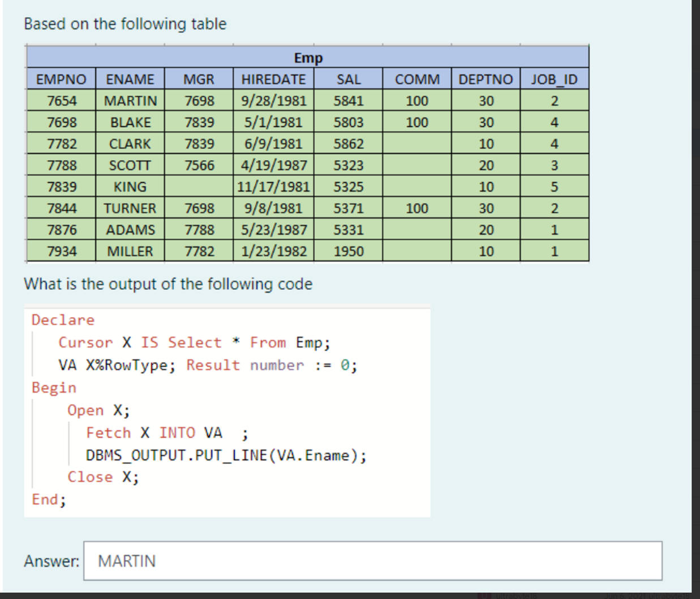
Task: Click empno cell 7788
Action: 61,165
